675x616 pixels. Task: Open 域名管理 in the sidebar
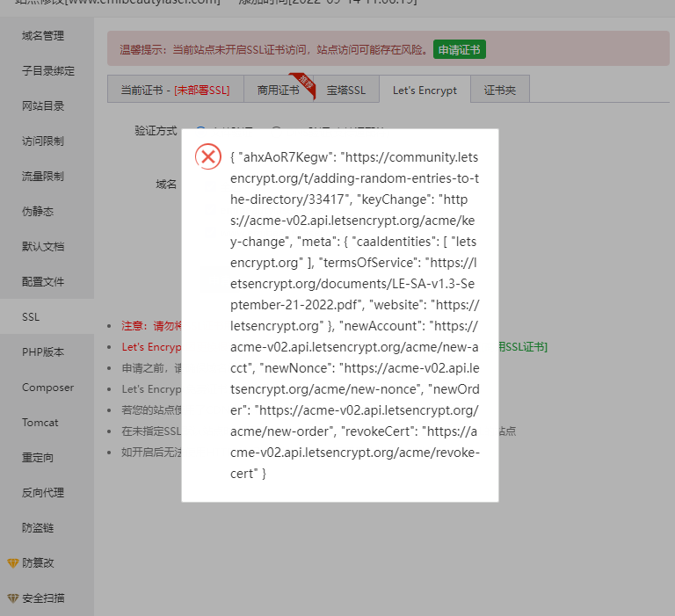[43, 36]
